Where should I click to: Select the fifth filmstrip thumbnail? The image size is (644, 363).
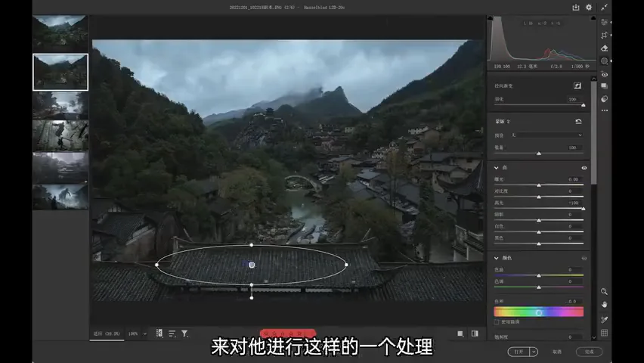coord(60,168)
